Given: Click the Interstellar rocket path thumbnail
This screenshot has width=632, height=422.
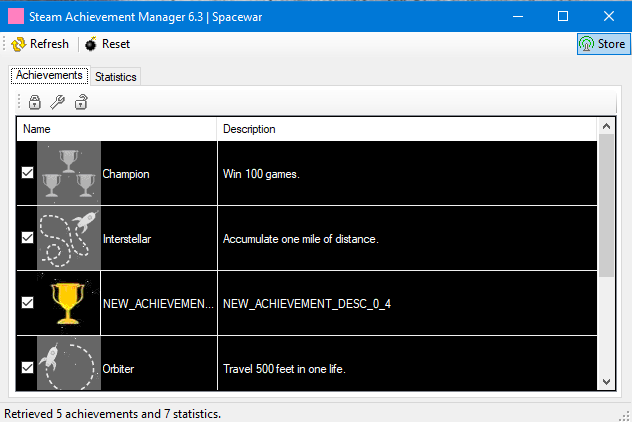Looking at the screenshot, I should pyautogui.click(x=69, y=238).
